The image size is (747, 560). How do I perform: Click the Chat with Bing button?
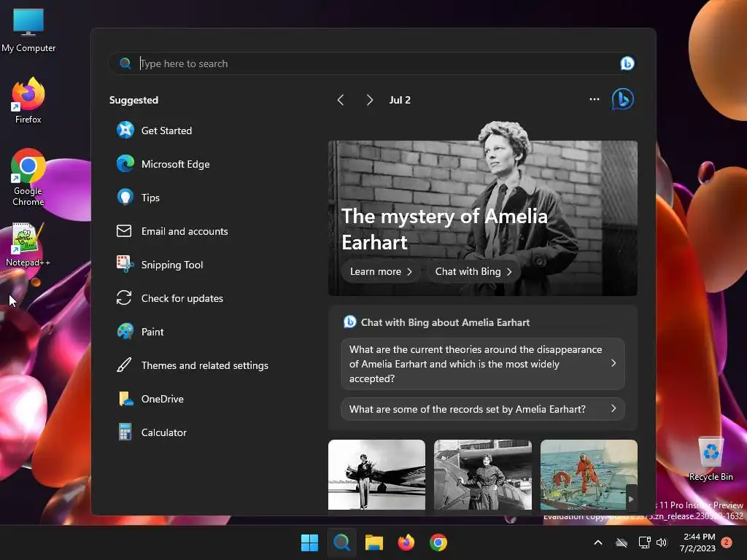click(x=473, y=271)
